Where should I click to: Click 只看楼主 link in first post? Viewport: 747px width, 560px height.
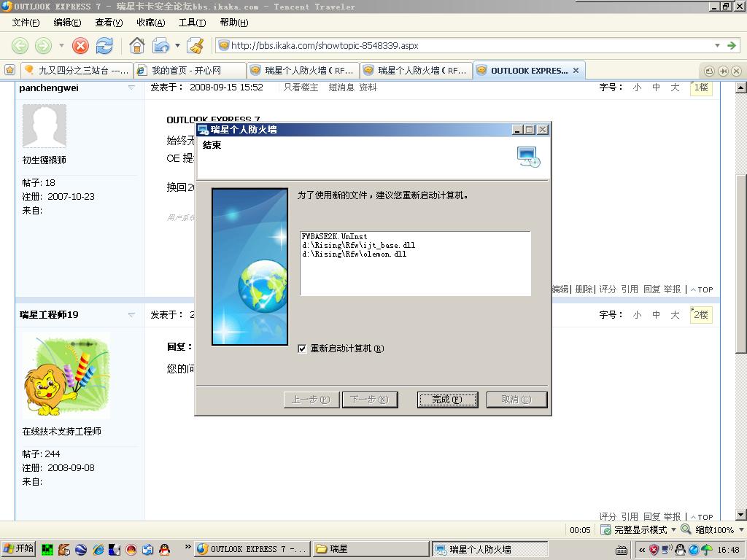(301, 87)
